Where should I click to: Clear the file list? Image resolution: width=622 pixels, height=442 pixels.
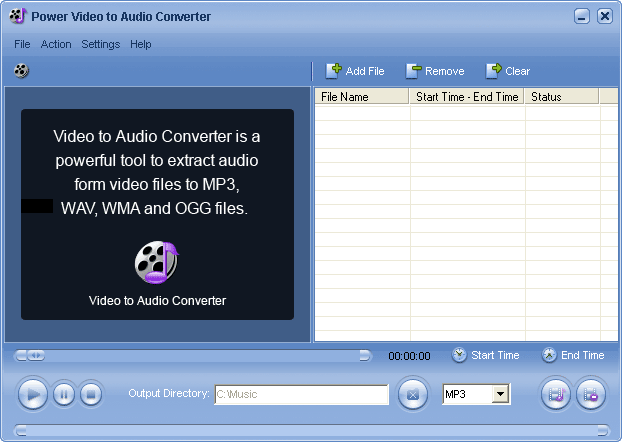(508, 71)
